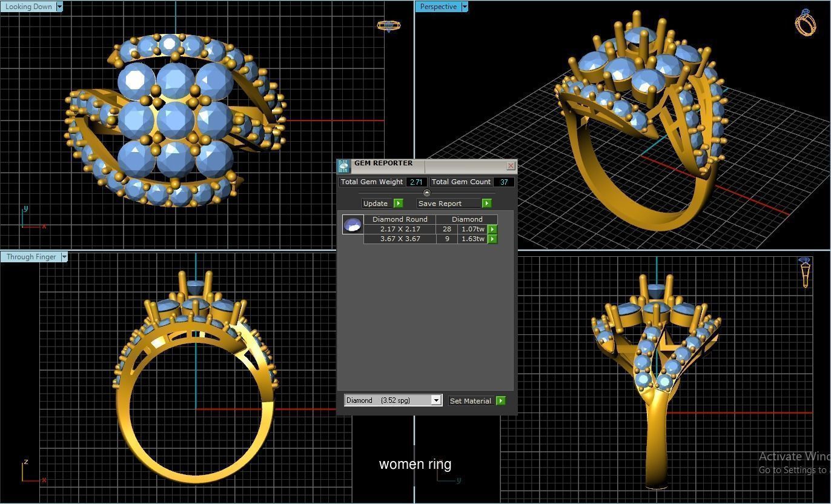Click the gem count cell showing 28
Viewport: 831px width, 504px height.
[447, 230]
